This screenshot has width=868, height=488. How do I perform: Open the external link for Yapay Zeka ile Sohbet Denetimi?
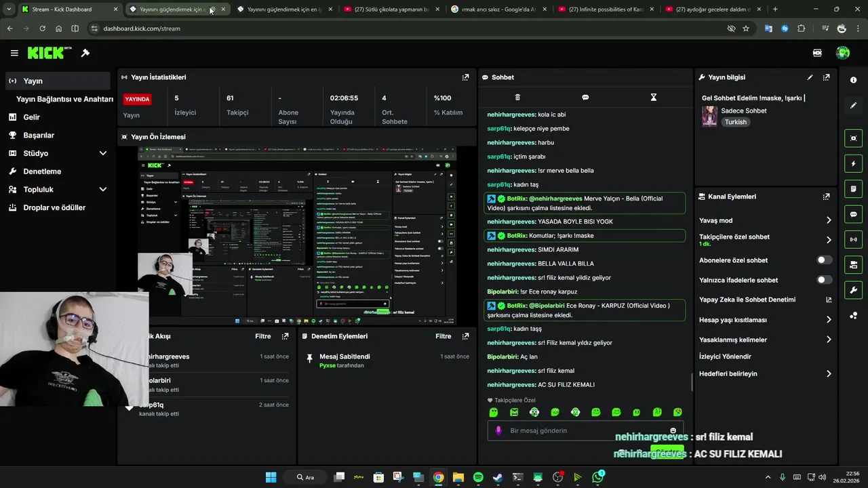point(829,300)
